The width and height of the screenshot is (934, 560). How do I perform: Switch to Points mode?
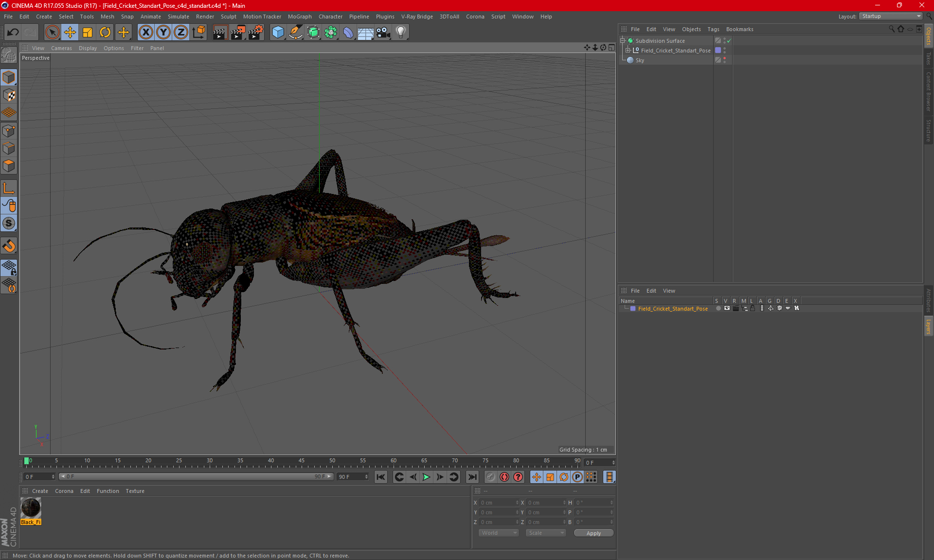point(9,131)
